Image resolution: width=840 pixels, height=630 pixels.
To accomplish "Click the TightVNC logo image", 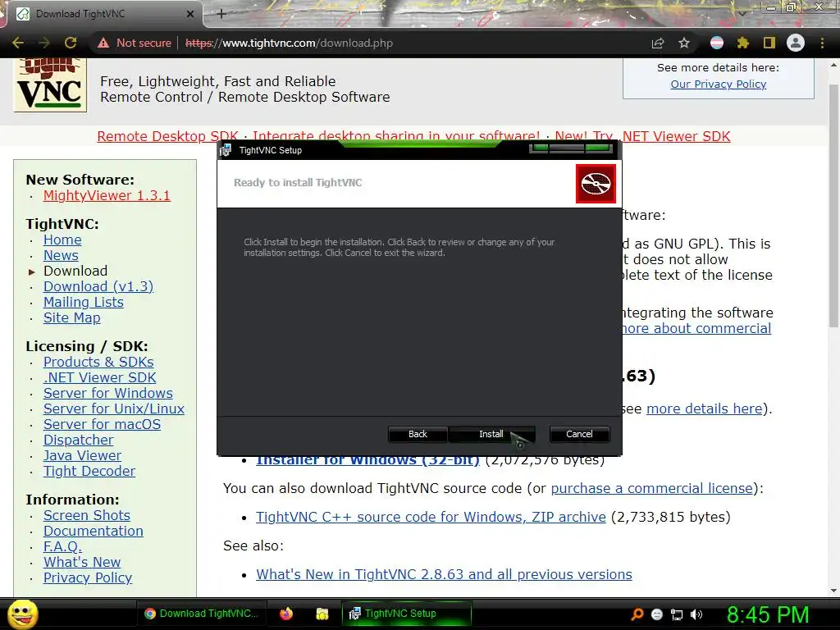I will click(50, 84).
